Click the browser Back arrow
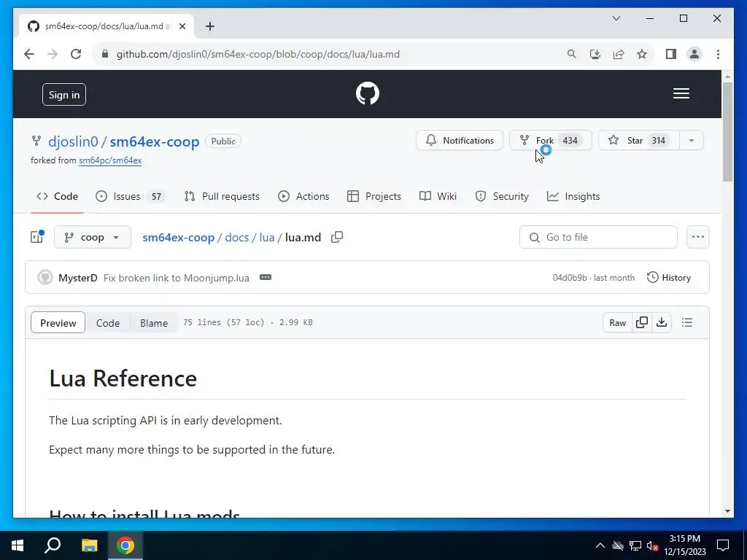Viewport: 747px width, 560px height. (29, 54)
